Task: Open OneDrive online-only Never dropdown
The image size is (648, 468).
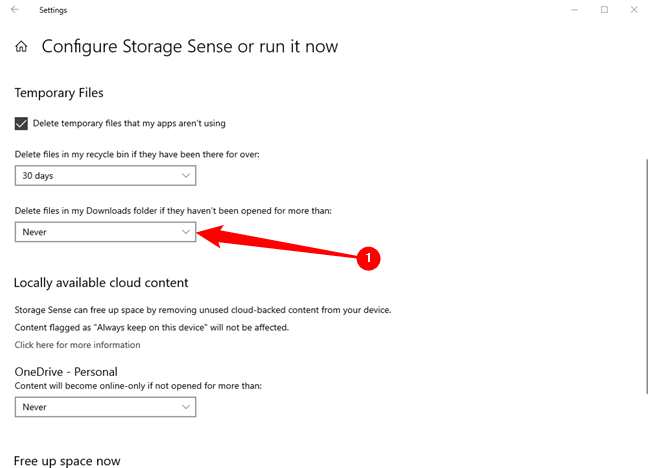Action: click(x=105, y=407)
